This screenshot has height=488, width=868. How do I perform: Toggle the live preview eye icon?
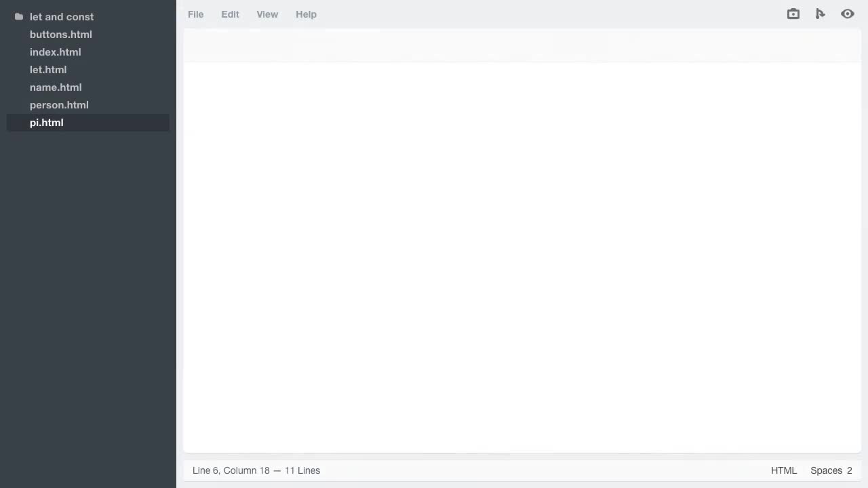coord(848,14)
